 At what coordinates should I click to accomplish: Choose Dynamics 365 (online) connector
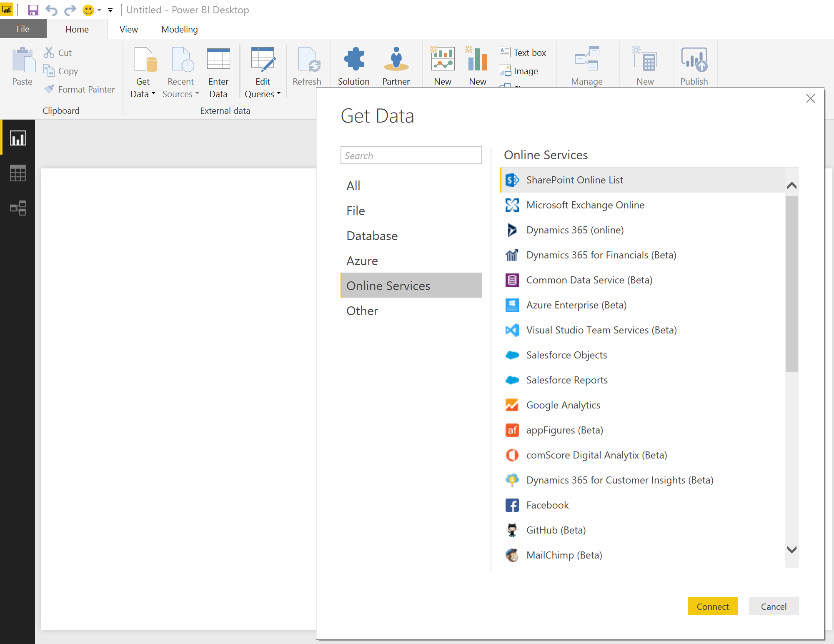click(x=642, y=230)
